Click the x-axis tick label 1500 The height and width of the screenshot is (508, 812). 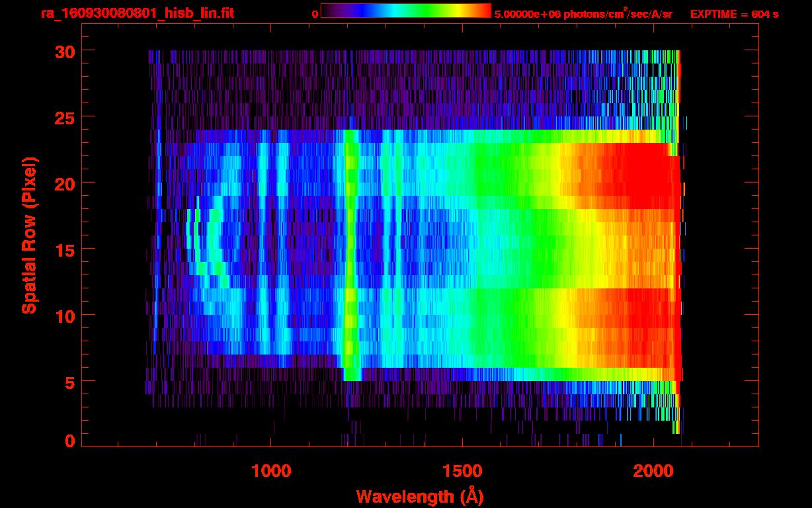(462, 471)
